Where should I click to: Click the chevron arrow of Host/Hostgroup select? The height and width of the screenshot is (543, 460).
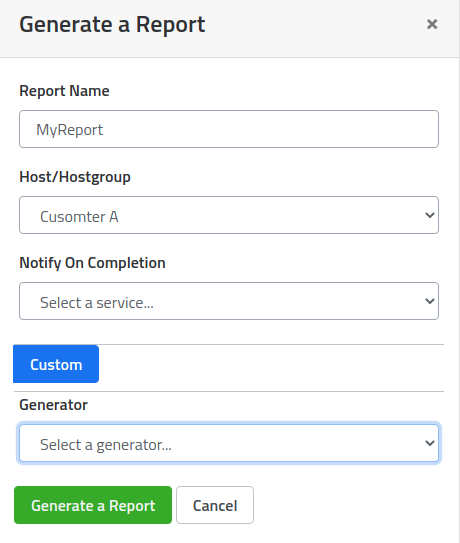click(x=430, y=215)
